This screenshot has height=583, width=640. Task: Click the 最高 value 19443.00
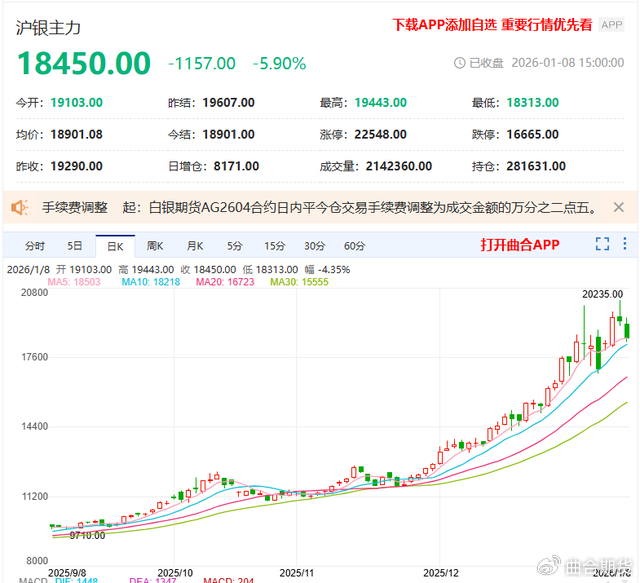(380, 102)
